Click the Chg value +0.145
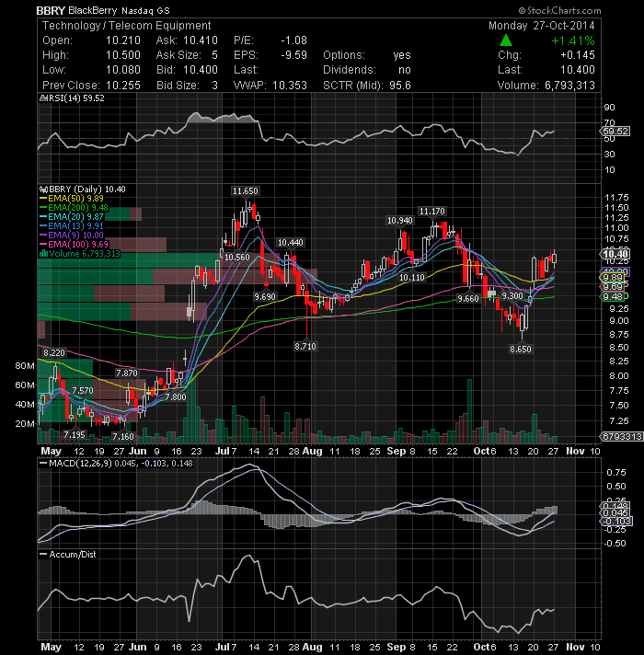This screenshot has width=644, height=655. pyautogui.click(x=578, y=55)
